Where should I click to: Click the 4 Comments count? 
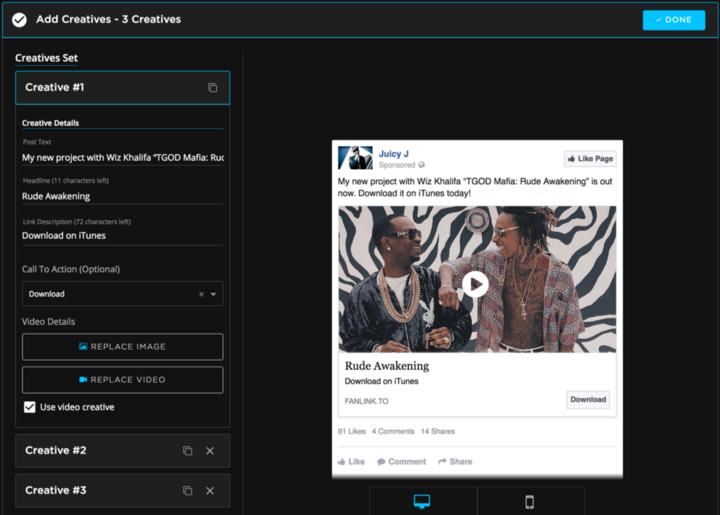tap(393, 431)
